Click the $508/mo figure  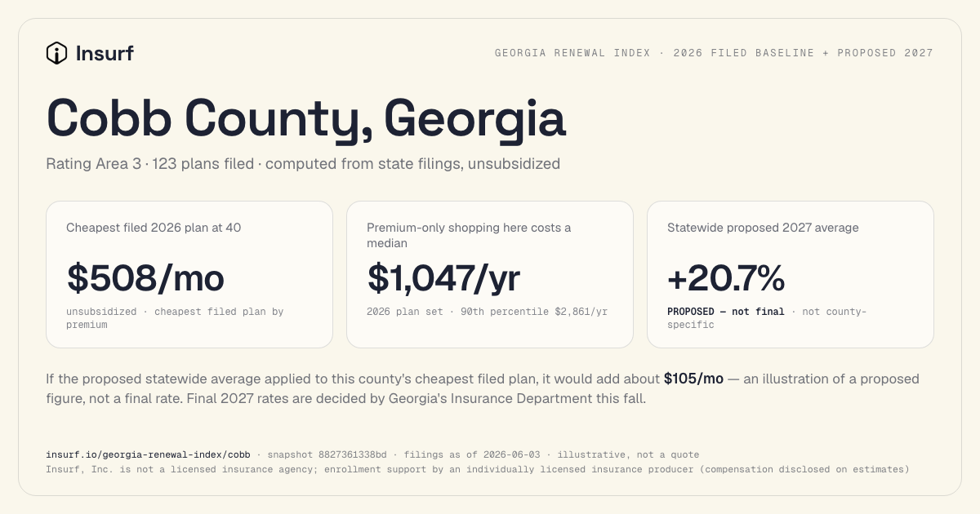[x=145, y=278]
